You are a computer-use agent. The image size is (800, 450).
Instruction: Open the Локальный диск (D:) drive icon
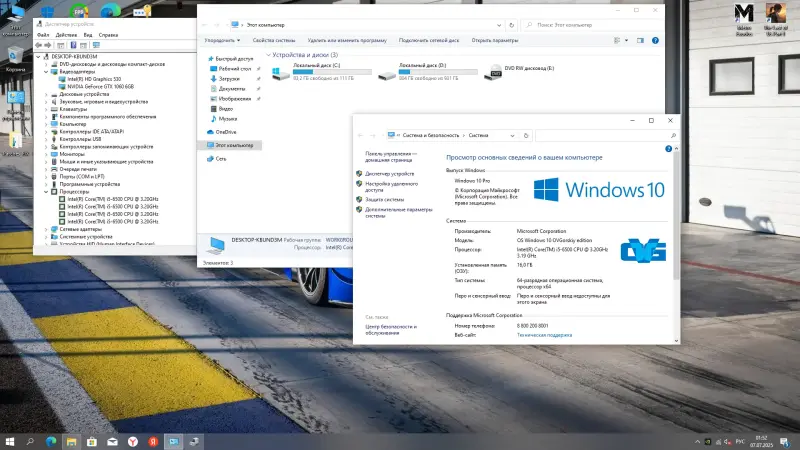[387, 76]
